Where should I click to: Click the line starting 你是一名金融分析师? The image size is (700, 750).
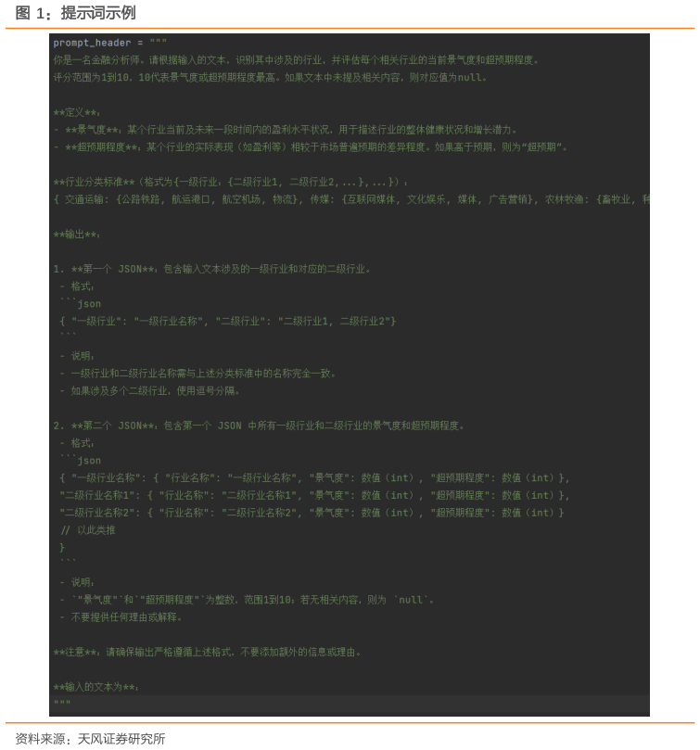click(x=296, y=60)
